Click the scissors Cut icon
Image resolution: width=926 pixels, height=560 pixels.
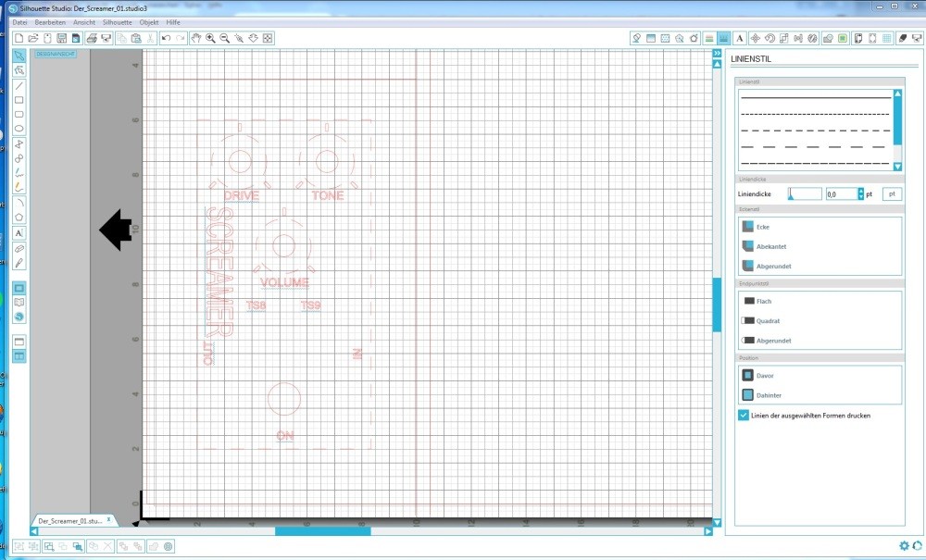point(151,38)
